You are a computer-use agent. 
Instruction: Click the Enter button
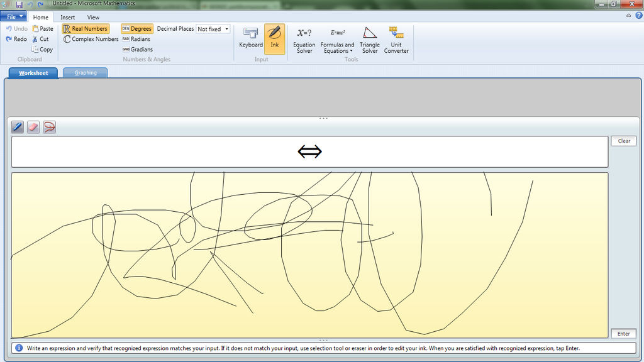tap(623, 334)
